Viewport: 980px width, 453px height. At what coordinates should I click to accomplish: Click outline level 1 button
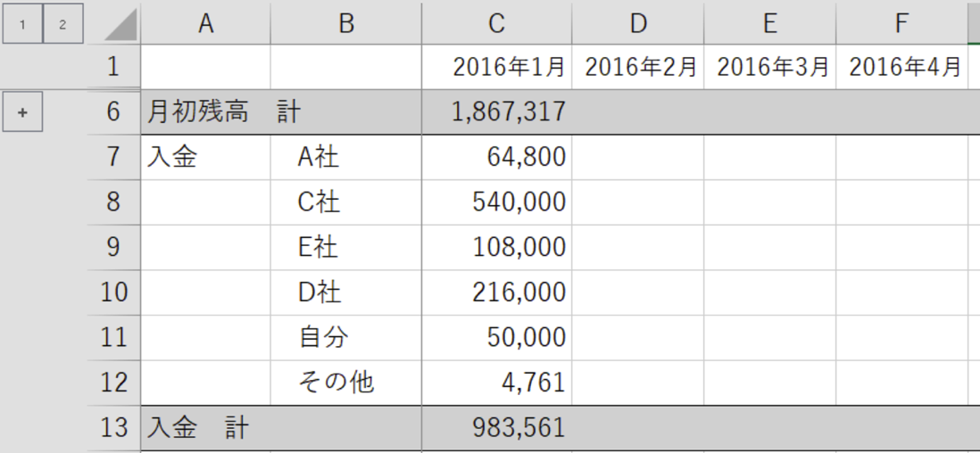pyautogui.click(x=22, y=24)
